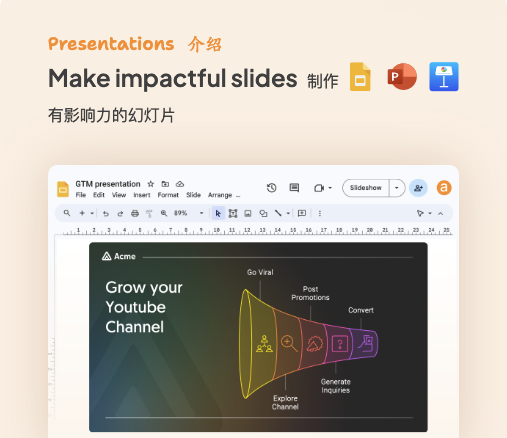Expand the line type dropdown arrow
Image resolution: width=507 pixels, height=438 pixels.
click(x=288, y=213)
